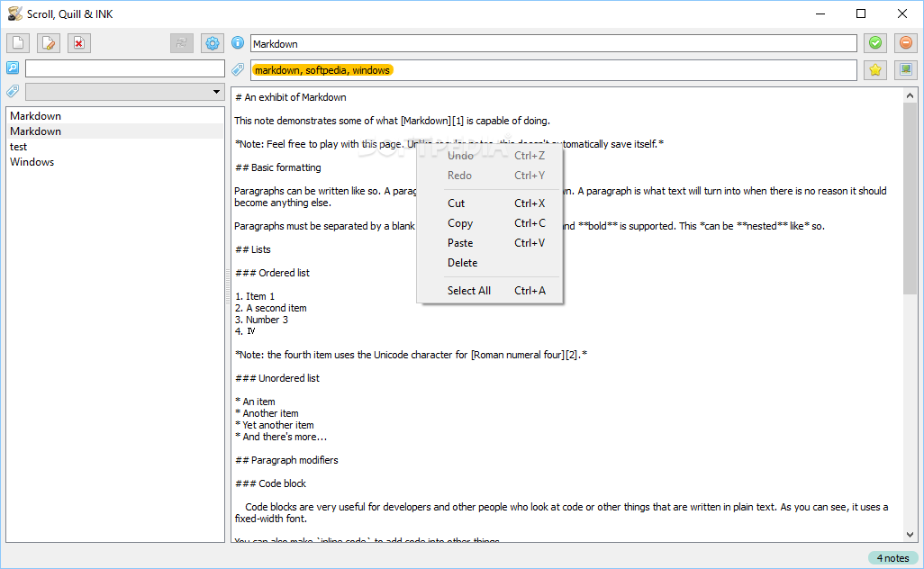Viewport: 924px width, 569px height.
Task: Click into the note search field
Action: coord(125,68)
